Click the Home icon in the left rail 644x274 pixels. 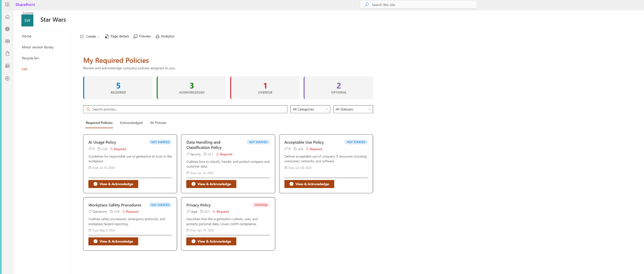(7, 17)
